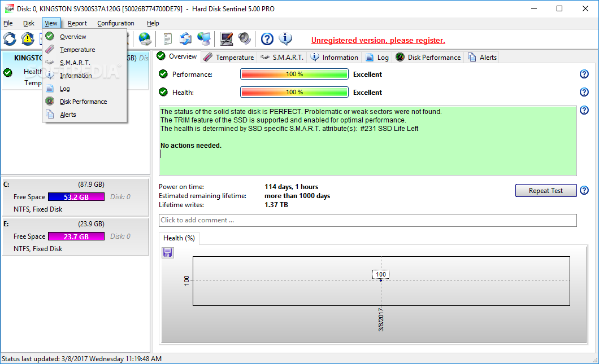Click the Repeat Test button
This screenshot has width=599, height=364.
(546, 190)
